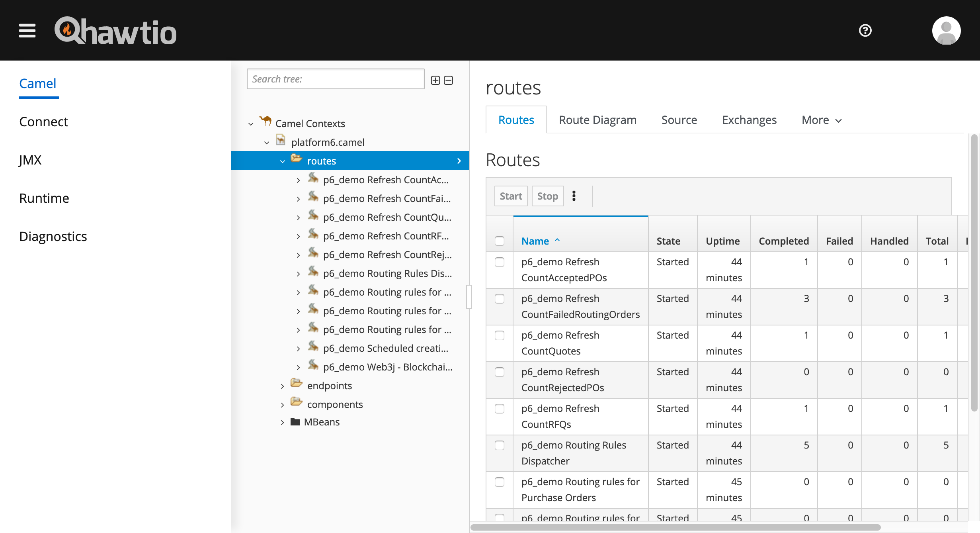Click the help question mark icon
The height and width of the screenshot is (533, 980).
865,31
